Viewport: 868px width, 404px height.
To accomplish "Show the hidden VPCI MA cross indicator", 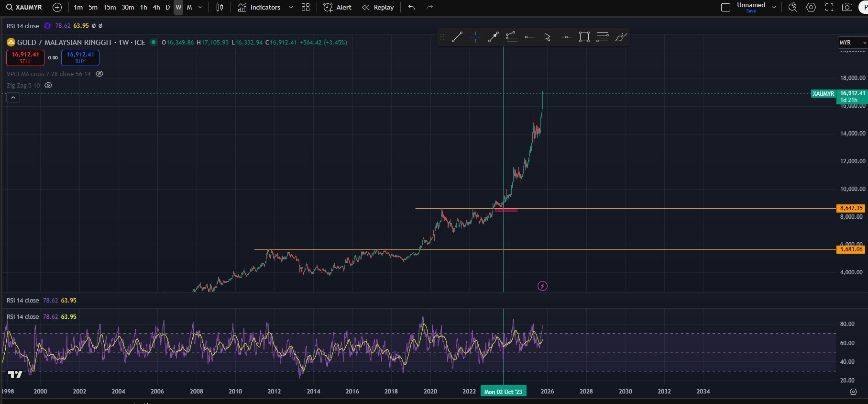I will 99,74.
